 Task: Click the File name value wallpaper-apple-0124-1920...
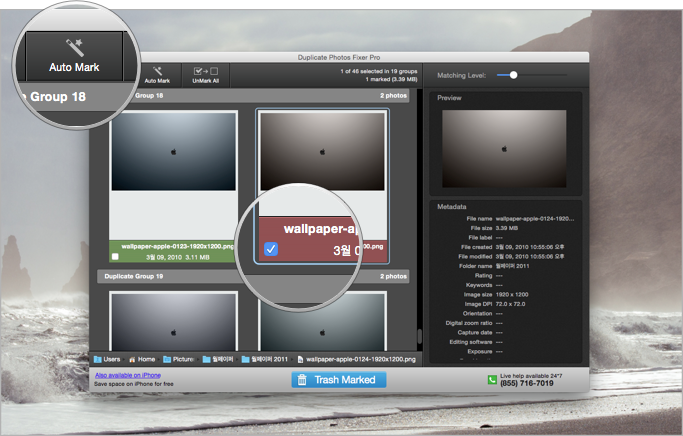pyautogui.click(x=535, y=219)
